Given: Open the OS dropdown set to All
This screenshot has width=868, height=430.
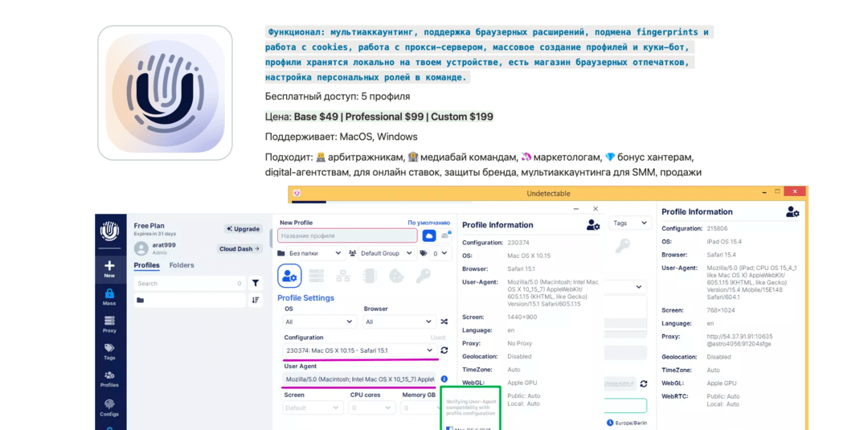Looking at the screenshot, I should point(319,321).
